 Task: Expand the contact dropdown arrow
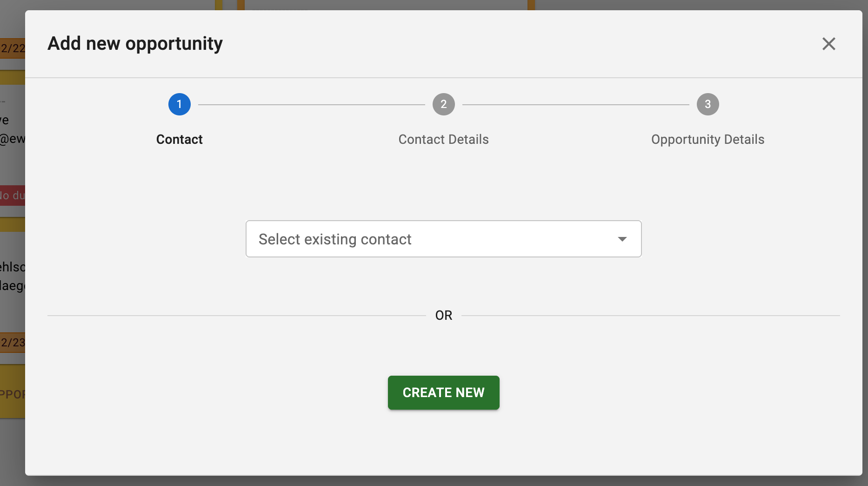coord(622,239)
